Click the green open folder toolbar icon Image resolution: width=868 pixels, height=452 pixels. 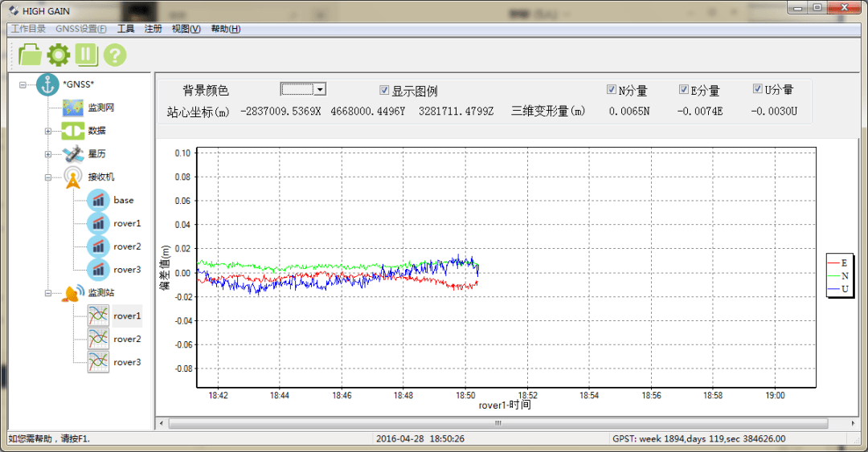coord(30,55)
